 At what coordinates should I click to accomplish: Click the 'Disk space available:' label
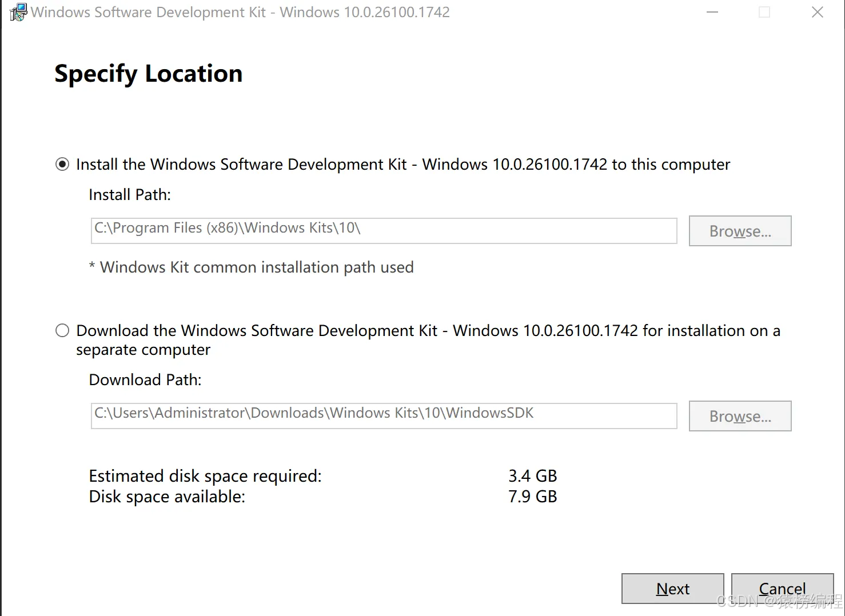(x=167, y=497)
